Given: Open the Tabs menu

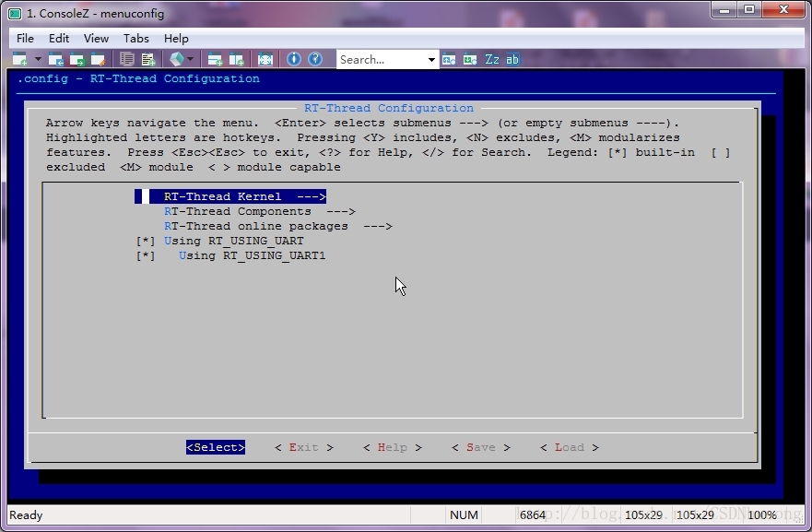Looking at the screenshot, I should (136, 39).
